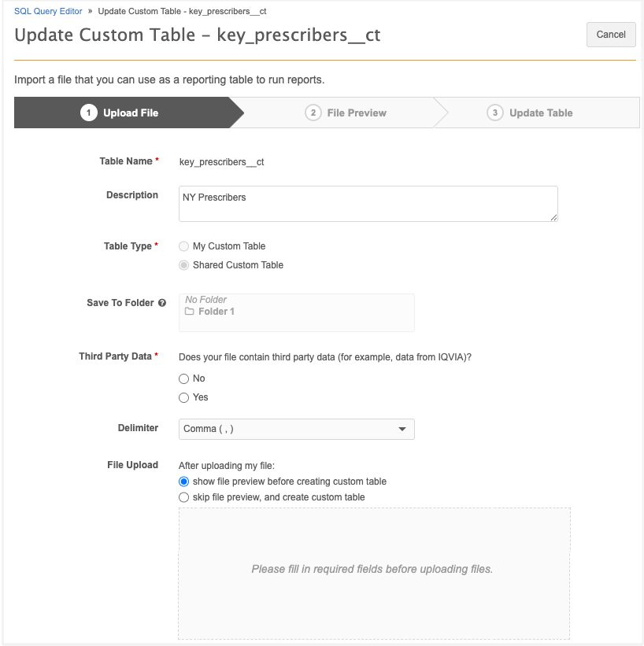Choose My Custom Table type
Image resolution: width=644 pixels, height=646 pixels.
point(184,246)
